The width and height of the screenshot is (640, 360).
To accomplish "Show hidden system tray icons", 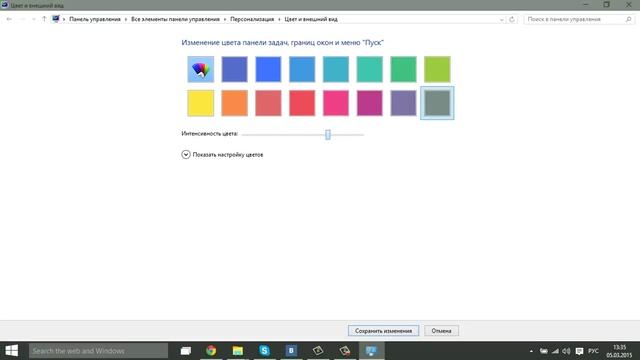I will click(x=531, y=351).
